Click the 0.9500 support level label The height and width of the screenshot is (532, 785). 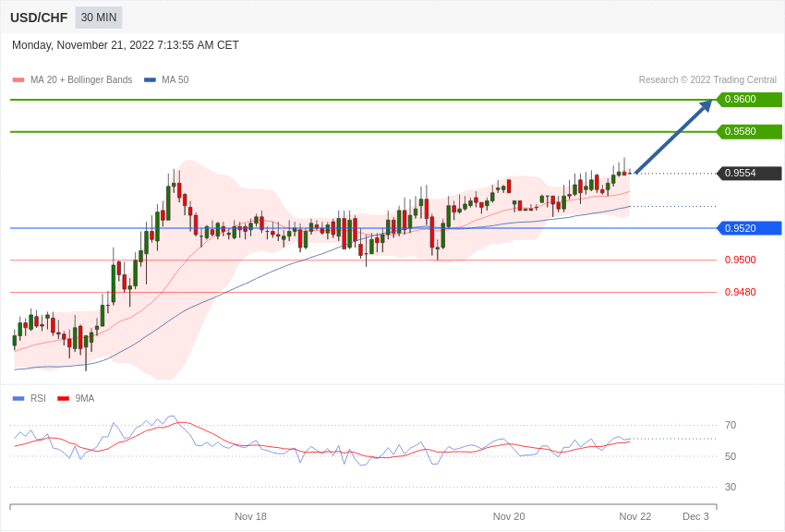pos(741,260)
